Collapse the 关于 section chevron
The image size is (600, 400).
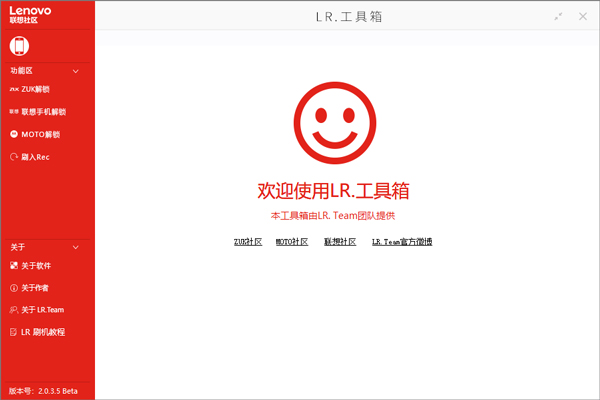(76, 247)
